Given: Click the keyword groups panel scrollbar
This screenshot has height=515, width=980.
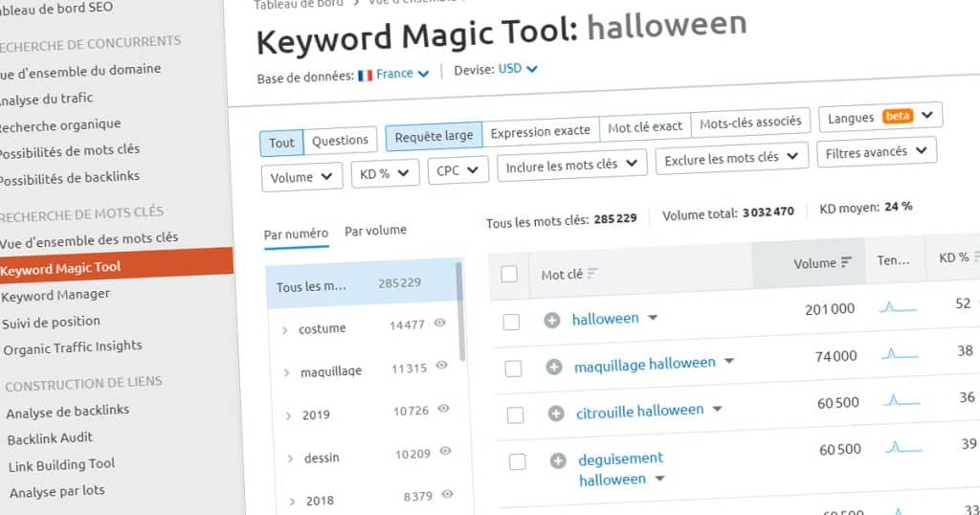Looking at the screenshot, I should point(461,310).
